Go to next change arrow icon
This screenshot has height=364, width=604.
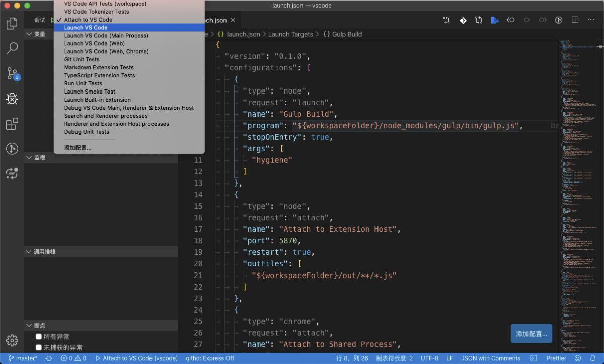[543, 20]
